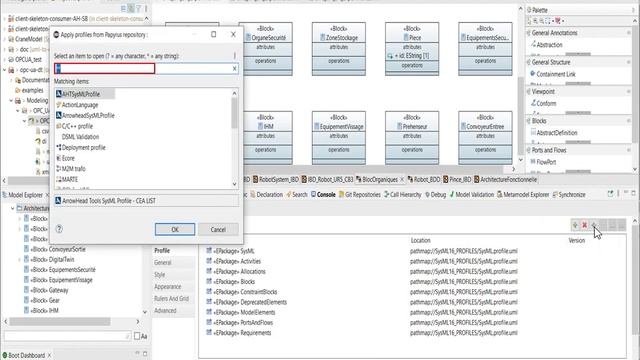640x360 pixels.
Task: Open the Synchronize tab
Action: click(x=569, y=195)
